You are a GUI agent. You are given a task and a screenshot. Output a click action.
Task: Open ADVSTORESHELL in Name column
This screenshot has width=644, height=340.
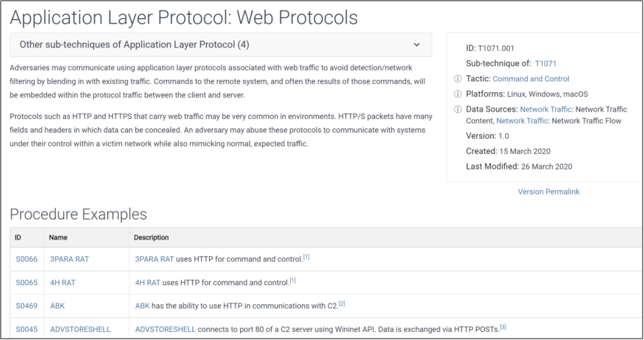(x=80, y=329)
